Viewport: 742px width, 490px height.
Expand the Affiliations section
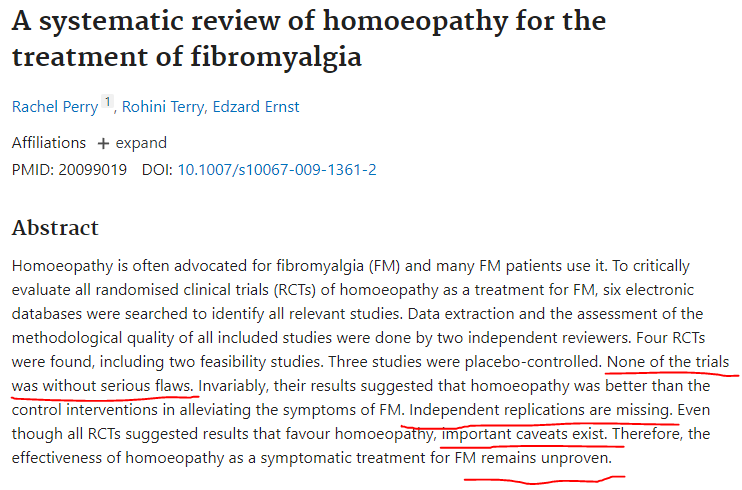(132, 143)
